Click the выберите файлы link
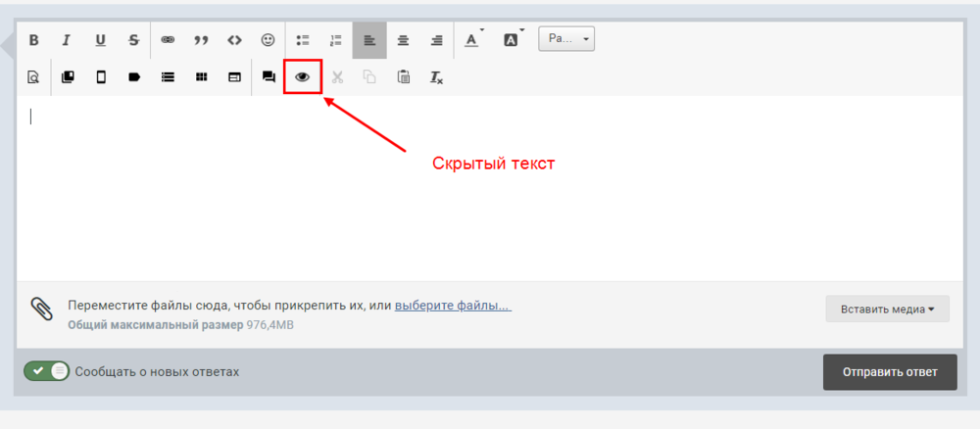 click(x=453, y=306)
